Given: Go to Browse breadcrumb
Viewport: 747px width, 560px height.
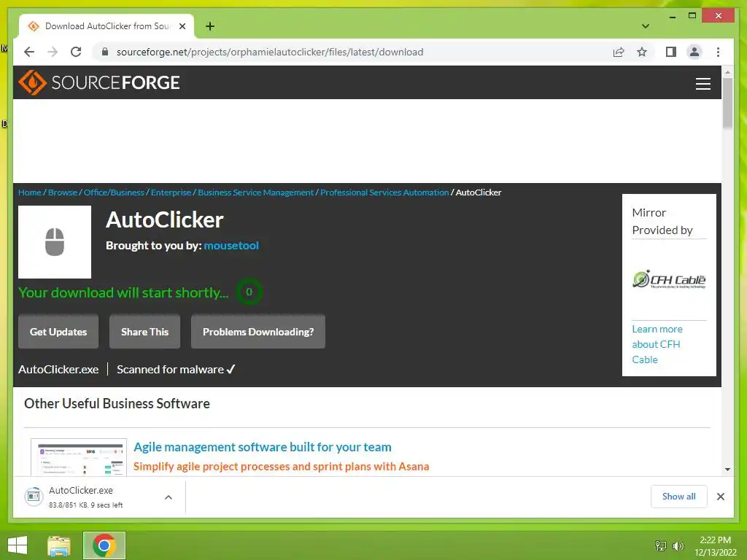Looking at the screenshot, I should [63, 192].
